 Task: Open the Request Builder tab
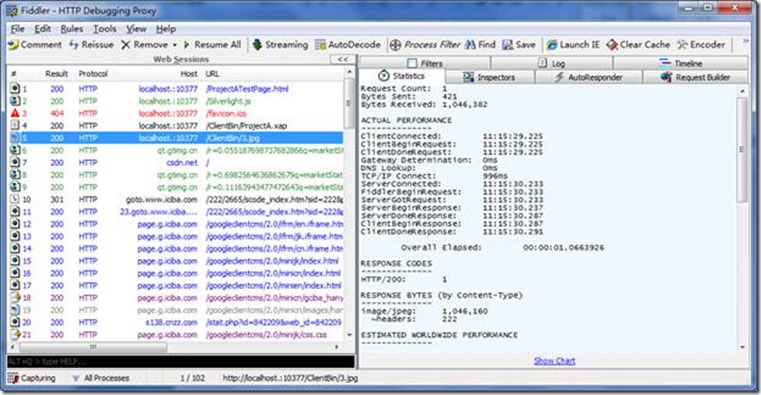(695, 77)
